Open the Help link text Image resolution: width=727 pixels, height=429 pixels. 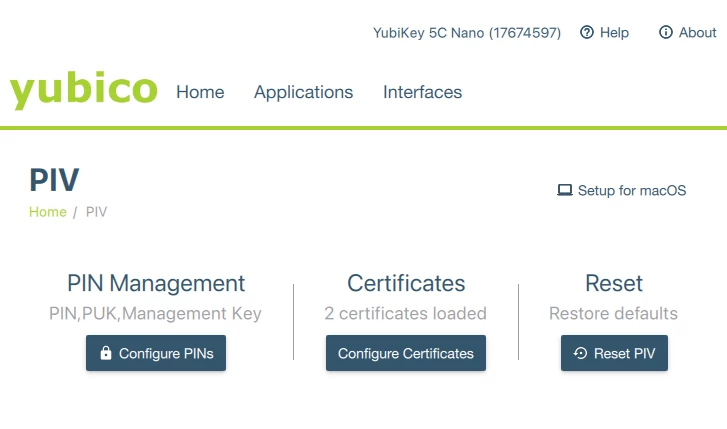pos(614,32)
